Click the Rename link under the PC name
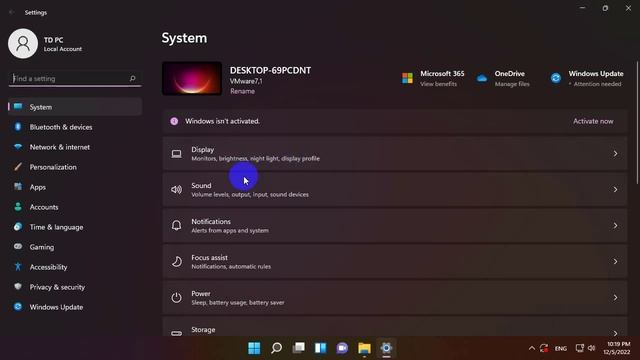This screenshot has height=360, width=640. pos(242,91)
